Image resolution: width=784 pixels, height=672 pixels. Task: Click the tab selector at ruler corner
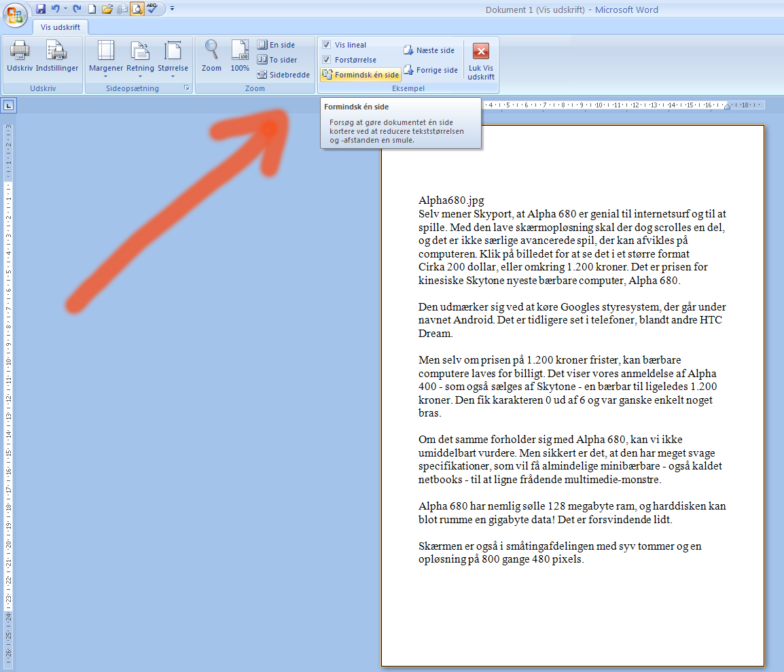tap(8, 105)
